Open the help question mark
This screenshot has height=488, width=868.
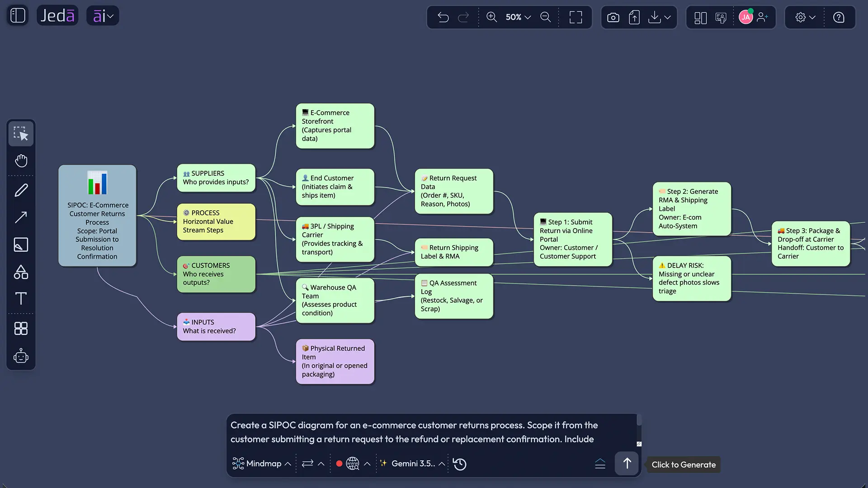tap(839, 17)
